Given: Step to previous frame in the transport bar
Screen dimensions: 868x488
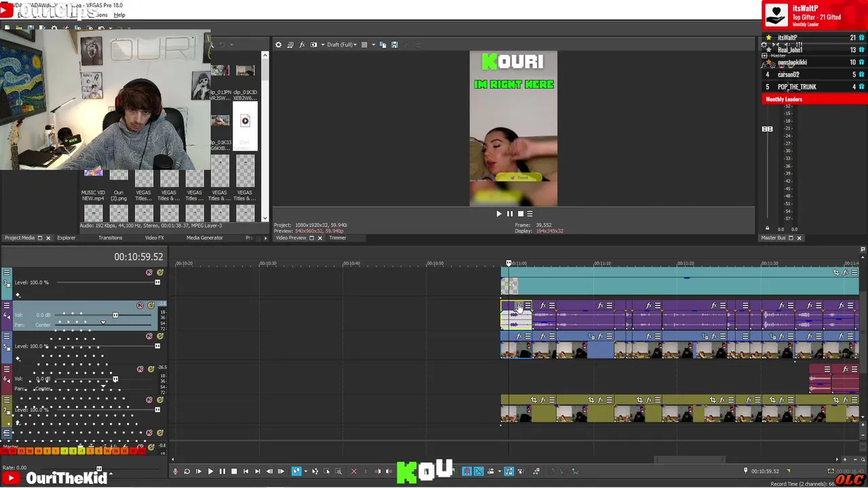Looking at the screenshot, I should [x=270, y=471].
